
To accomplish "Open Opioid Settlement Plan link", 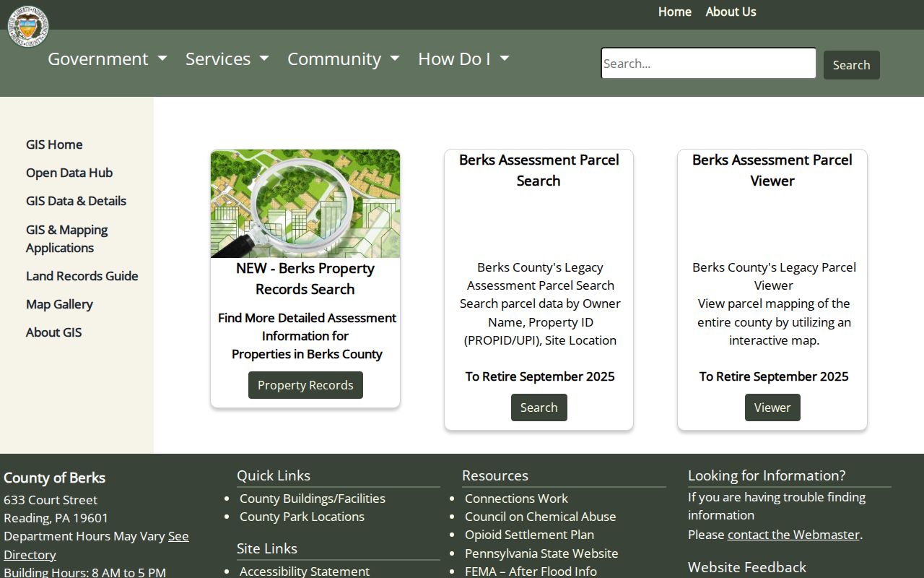I will [529, 535].
